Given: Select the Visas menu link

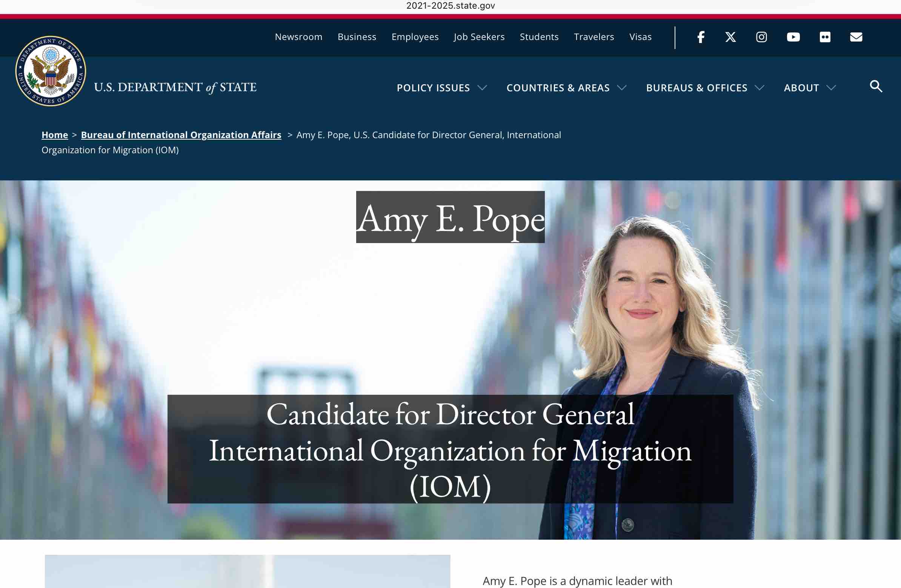Looking at the screenshot, I should (x=640, y=37).
